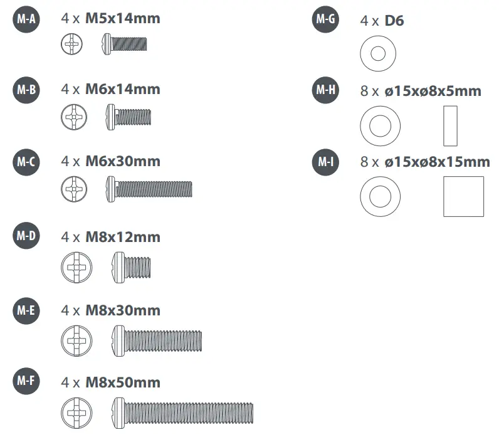Select the "8 x ø15xø8x15mm" text label
This screenshot has height=442, width=504.
(425, 162)
